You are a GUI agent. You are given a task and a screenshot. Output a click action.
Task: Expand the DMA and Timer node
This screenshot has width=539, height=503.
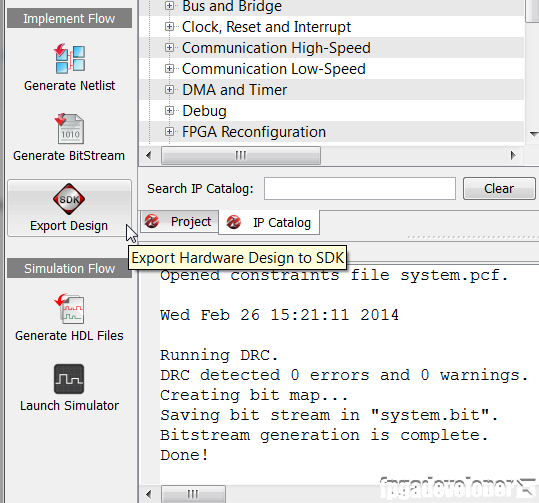[x=169, y=89]
